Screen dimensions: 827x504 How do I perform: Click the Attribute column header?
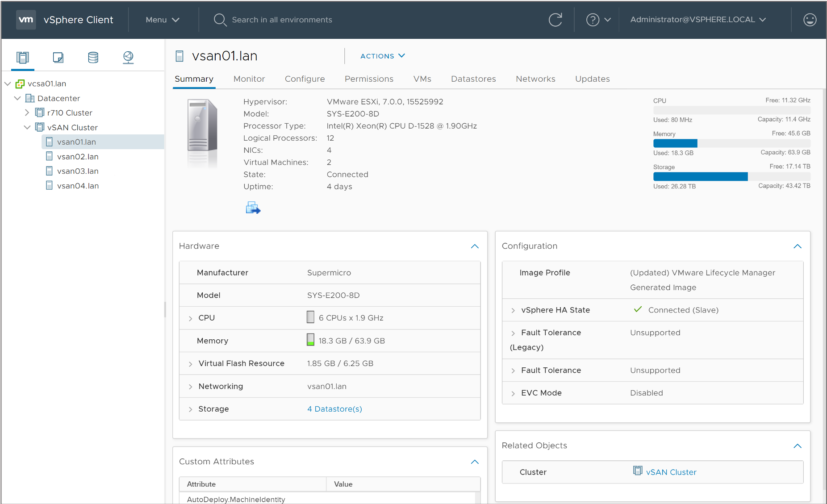point(253,484)
